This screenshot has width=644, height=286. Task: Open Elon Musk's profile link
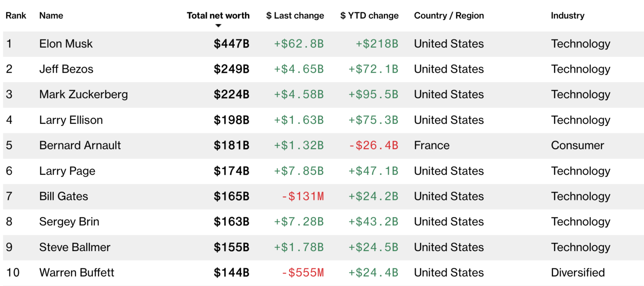(x=66, y=44)
